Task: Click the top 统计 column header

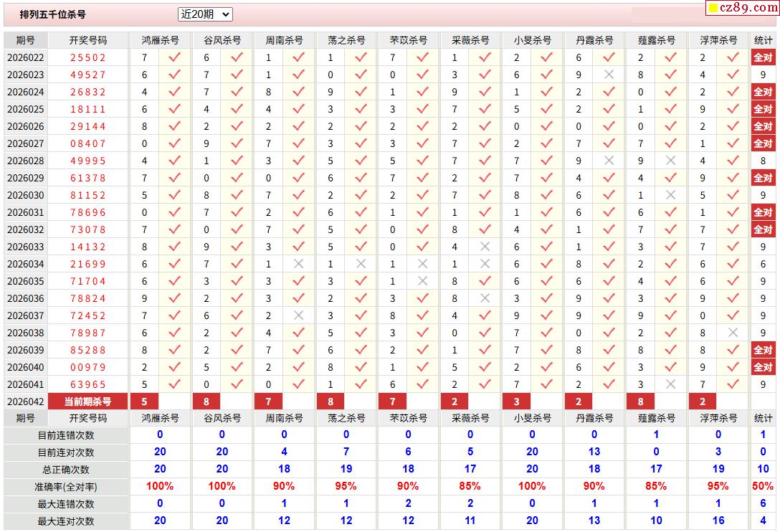Action: tap(763, 40)
